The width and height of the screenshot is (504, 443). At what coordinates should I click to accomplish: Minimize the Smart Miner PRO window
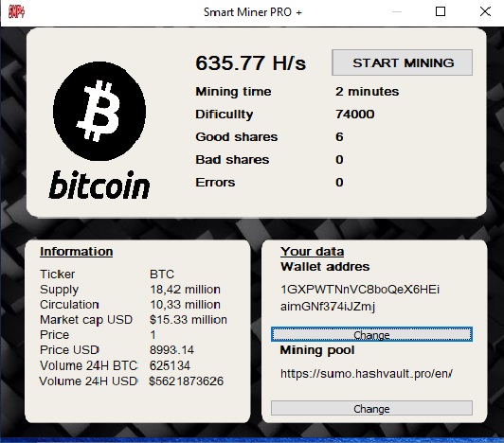click(397, 12)
